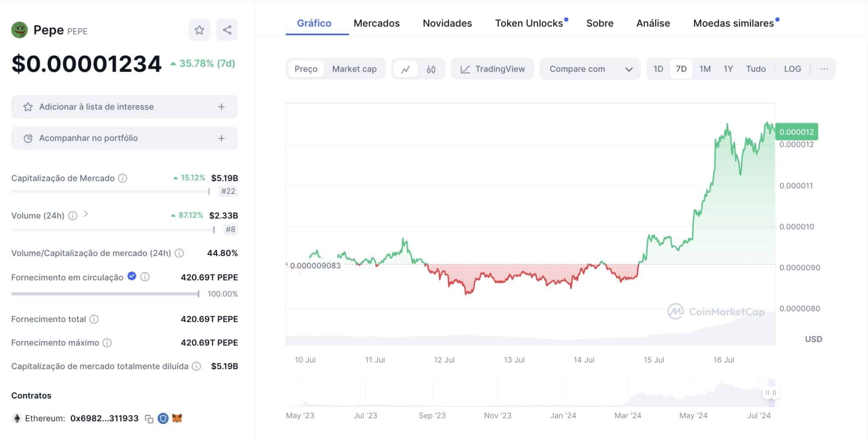Image resolution: width=868 pixels, height=441 pixels.
Task: Click the 0.000009083 baseline price label
Action: pos(315,266)
